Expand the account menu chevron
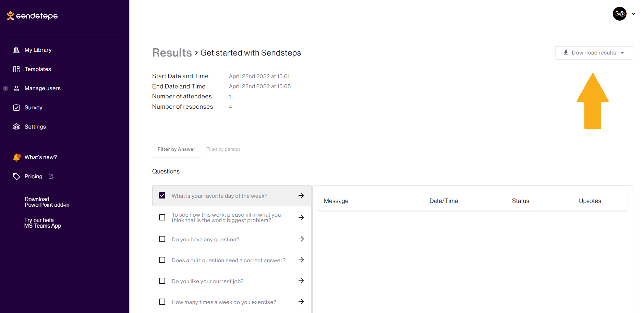Image resolution: width=644 pixels, height=313 pixels. coord(633,14)
